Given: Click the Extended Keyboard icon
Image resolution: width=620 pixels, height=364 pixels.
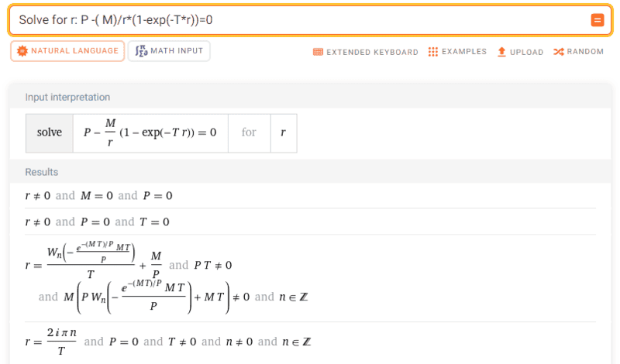Looking at the screenshot, I should [x=318, y=52].
